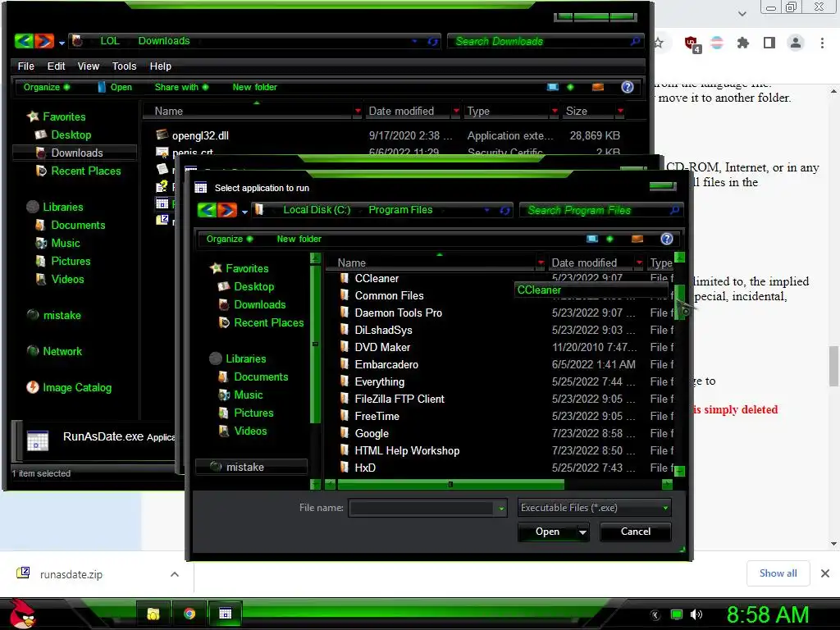Select opengl32.dll in Downloads window
The height and width of the screenshot is (630, 840).
[x=200, y=135]
